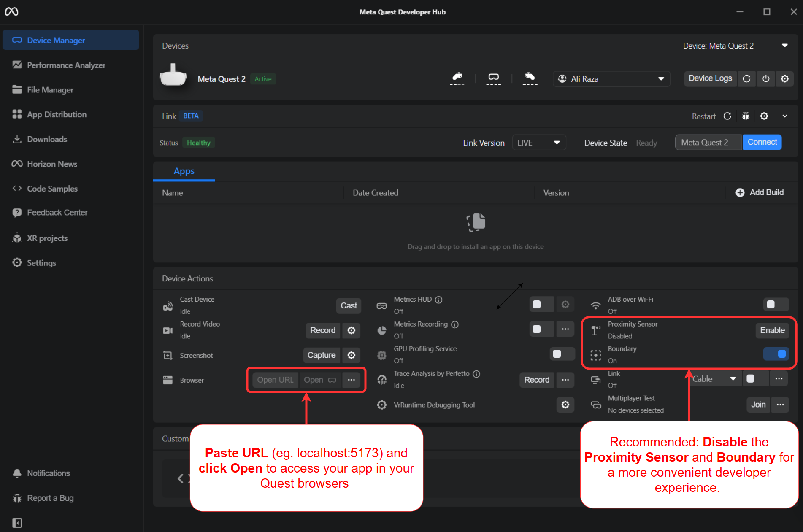Turn off the Boundary toggle

pyautogui.click(x=776, y=354)
